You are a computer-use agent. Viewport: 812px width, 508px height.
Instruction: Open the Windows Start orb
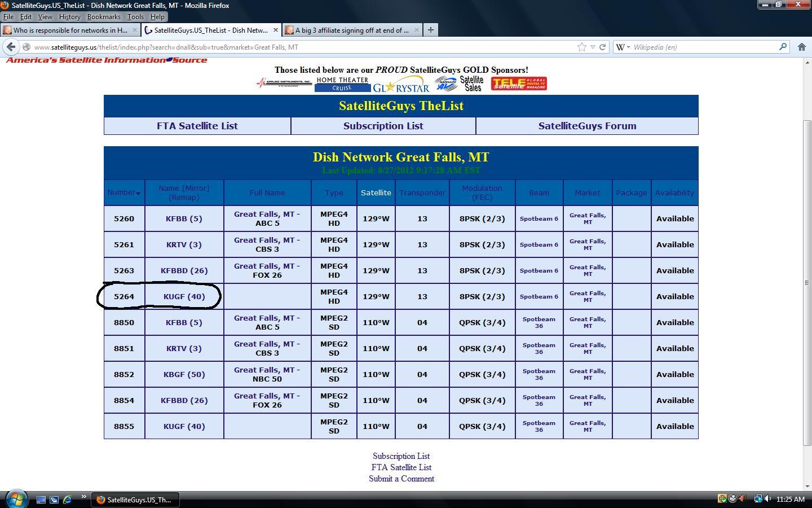[x=15, y=498]
